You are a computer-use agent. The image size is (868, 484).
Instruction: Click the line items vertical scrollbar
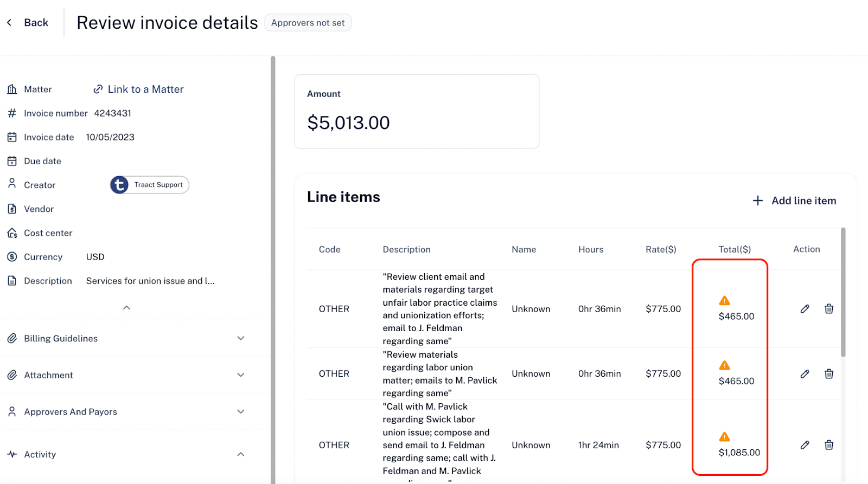pos(843,292)
